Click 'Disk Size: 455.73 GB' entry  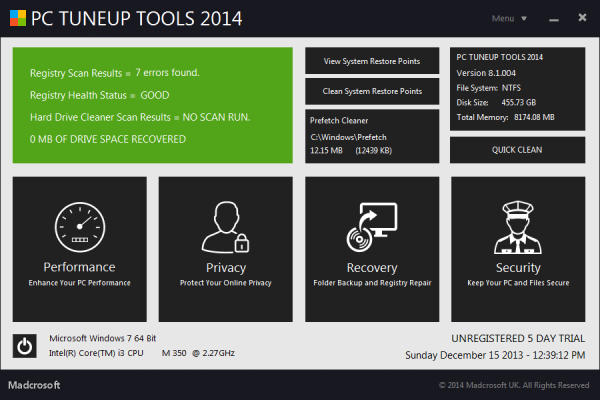[x=496, y=103]
